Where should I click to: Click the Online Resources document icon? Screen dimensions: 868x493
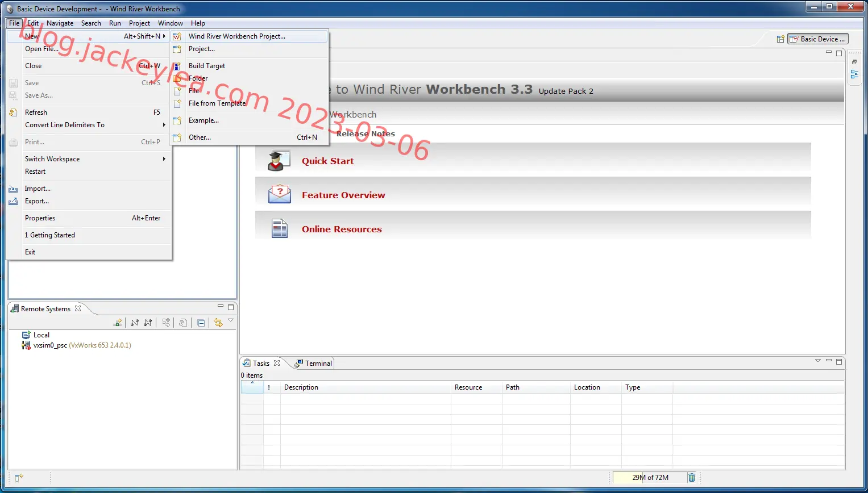pyautogui.click(x=280, y=228)
